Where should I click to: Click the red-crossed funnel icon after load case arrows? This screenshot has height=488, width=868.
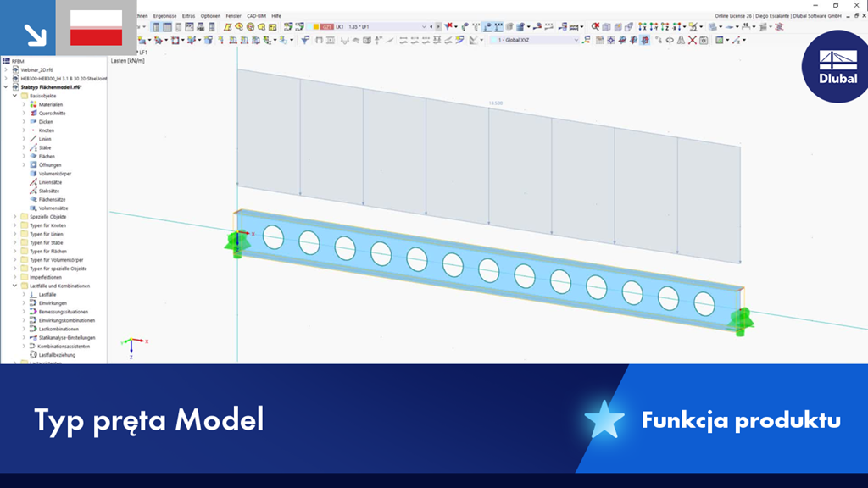[449, 26]
